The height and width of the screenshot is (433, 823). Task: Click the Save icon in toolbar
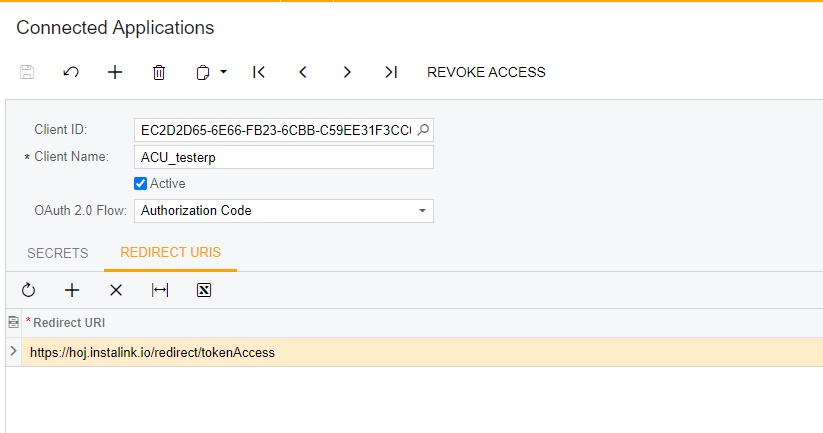pos(27,72)
